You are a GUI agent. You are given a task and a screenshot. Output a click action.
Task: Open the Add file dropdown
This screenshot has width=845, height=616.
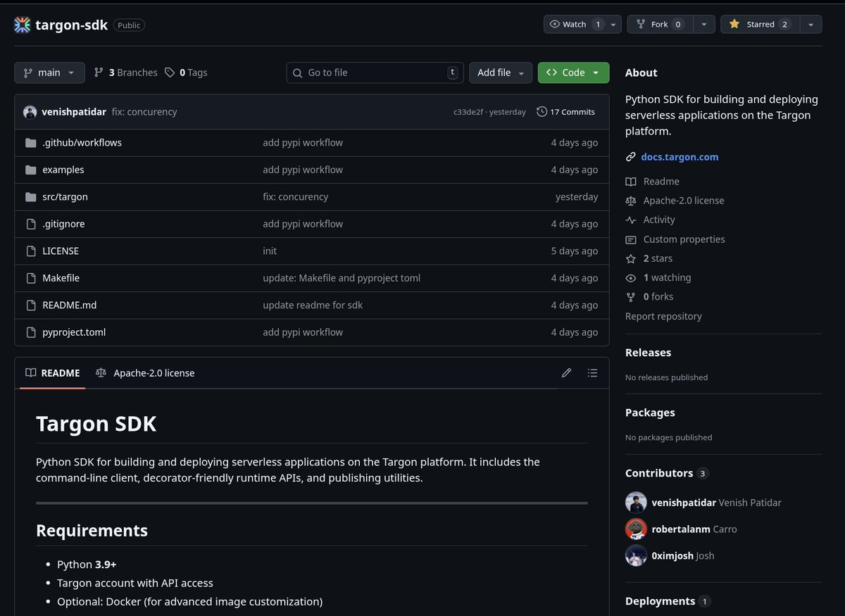point(500,72)
